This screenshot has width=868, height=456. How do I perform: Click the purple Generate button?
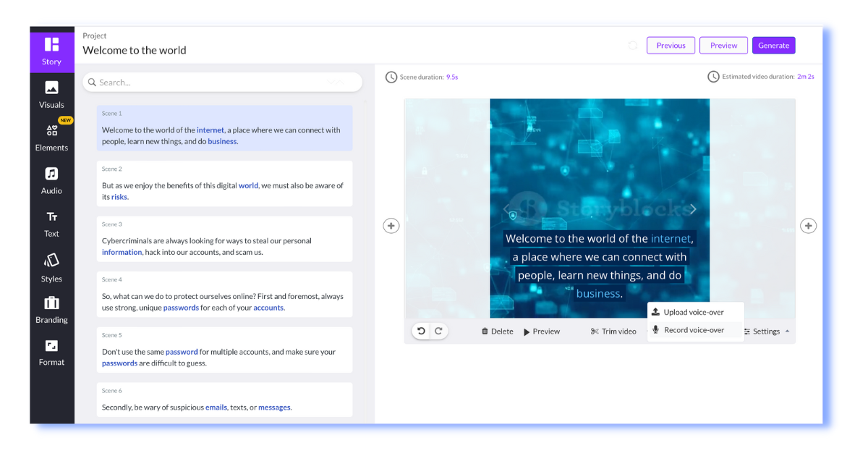[773, 46]
